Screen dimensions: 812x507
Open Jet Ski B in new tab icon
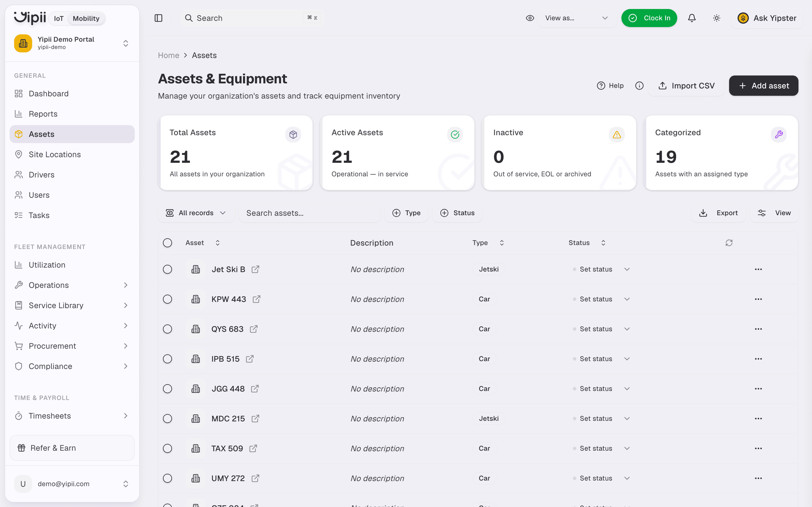[x=255, y=269]
